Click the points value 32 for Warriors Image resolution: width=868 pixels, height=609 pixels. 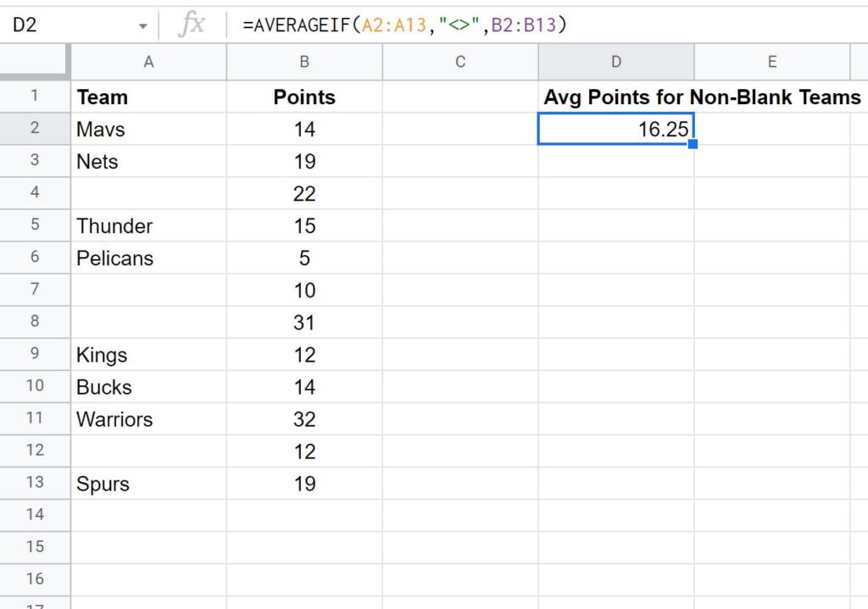point(304,418)
